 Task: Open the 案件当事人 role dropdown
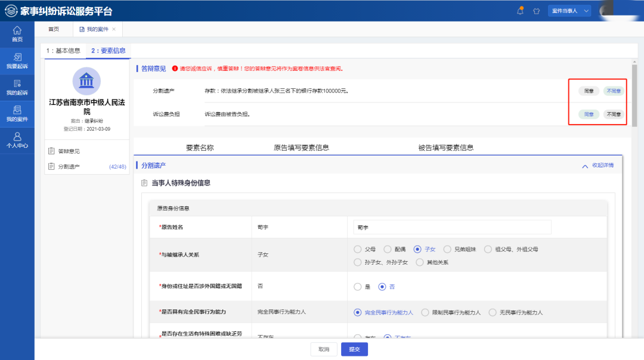(569, 11)
